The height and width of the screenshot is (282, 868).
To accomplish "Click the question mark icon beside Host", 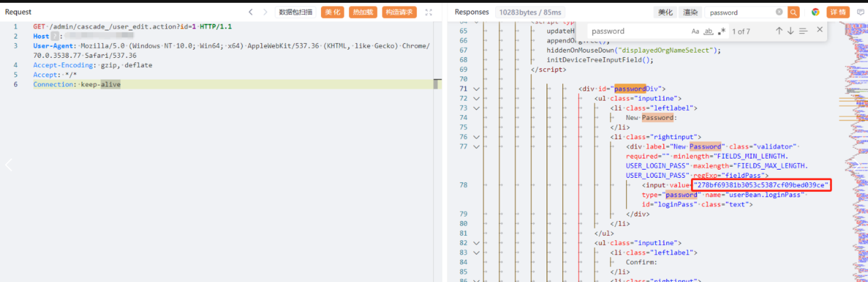I will 54,36.
